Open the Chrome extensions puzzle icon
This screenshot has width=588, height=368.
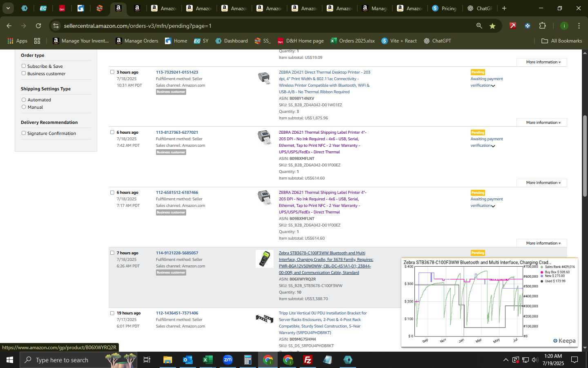coord(542,26)
